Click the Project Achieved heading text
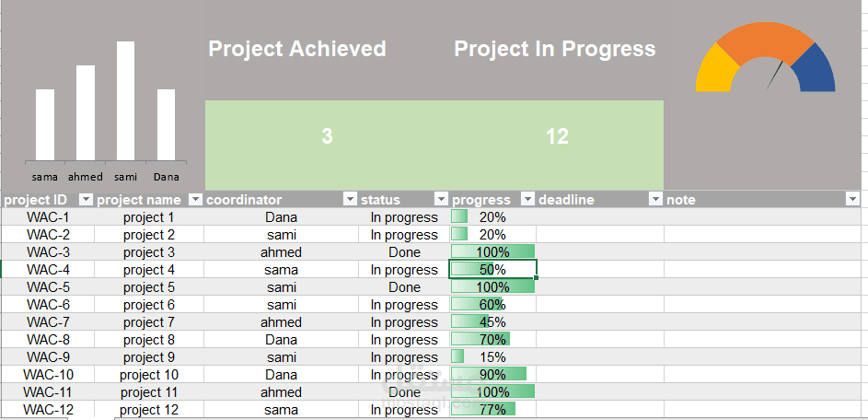Image resolution: width=868 pixels, height=420 pixels. [x=296, y=49]
